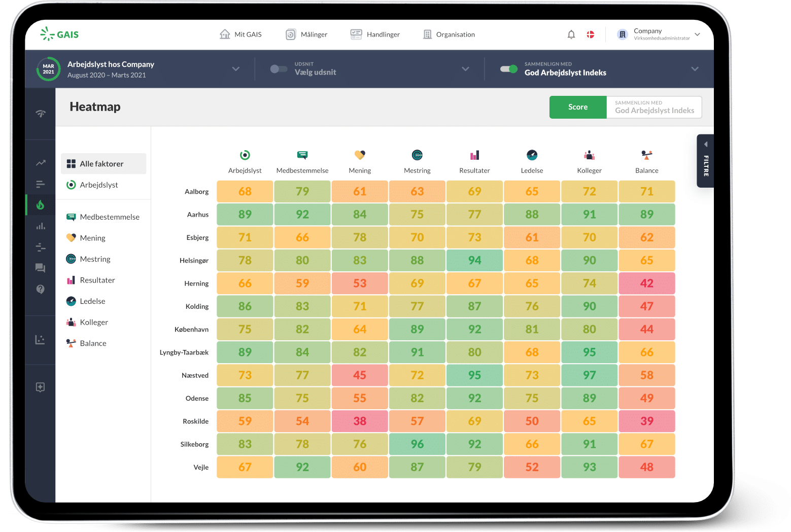Click Roskilde Mening cell 38
Screen dimensions: 791x532
(x=360, y=421)
